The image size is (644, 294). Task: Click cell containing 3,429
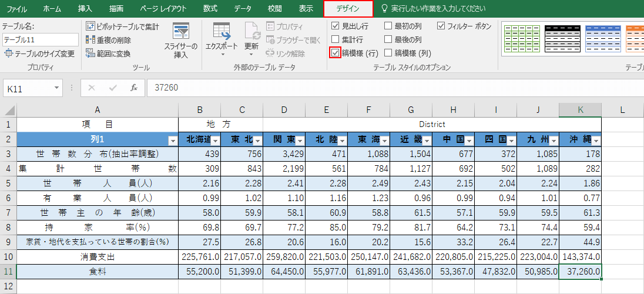coord(284,154)
